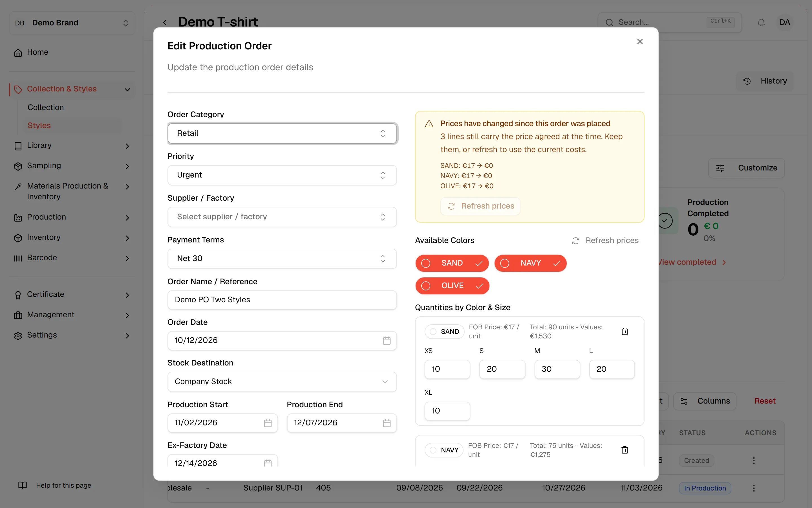Close the Edit Production Order dialog
Image resolution: width=812 pixels, height=508 pixels.
tap(640, 41)
